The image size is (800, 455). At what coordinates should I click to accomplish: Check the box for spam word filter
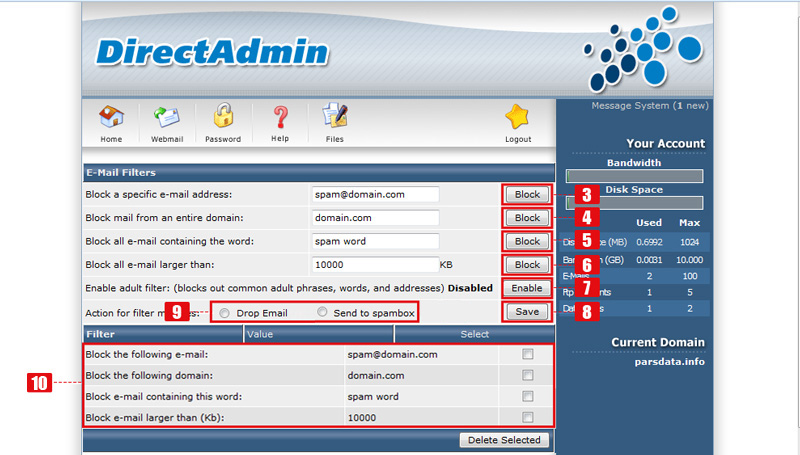point(528,396)
